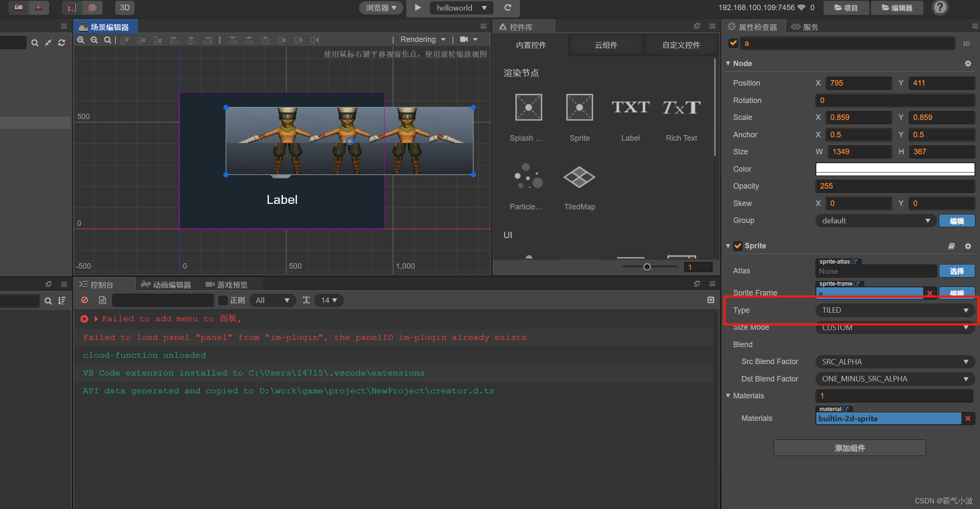
Task: Open the 游戏预览 tab
Action: tap(226, 284)
